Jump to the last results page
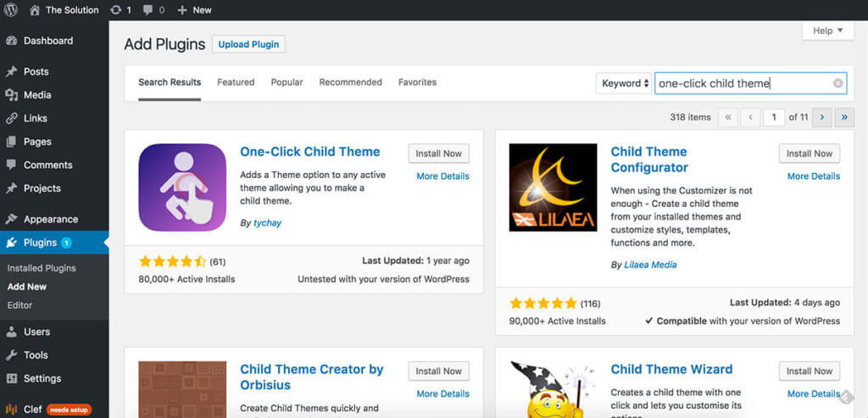Screen dimensions: 868x418 pos(844,117)
